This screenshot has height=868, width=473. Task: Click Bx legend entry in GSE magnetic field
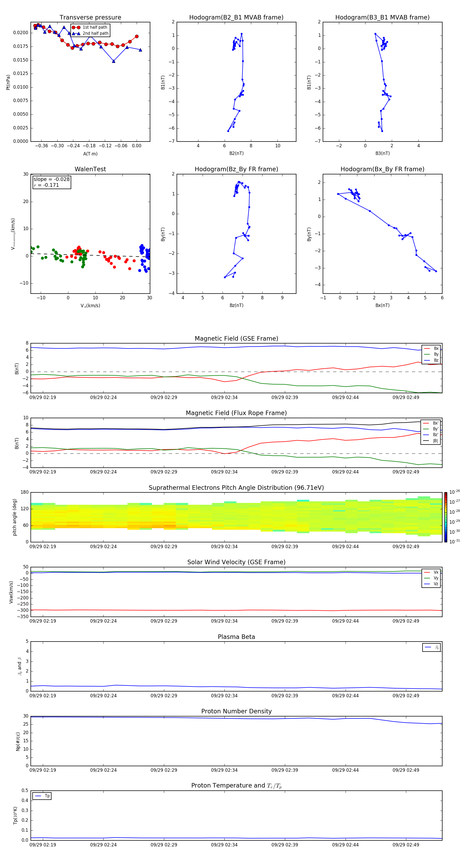pos(431,349)
